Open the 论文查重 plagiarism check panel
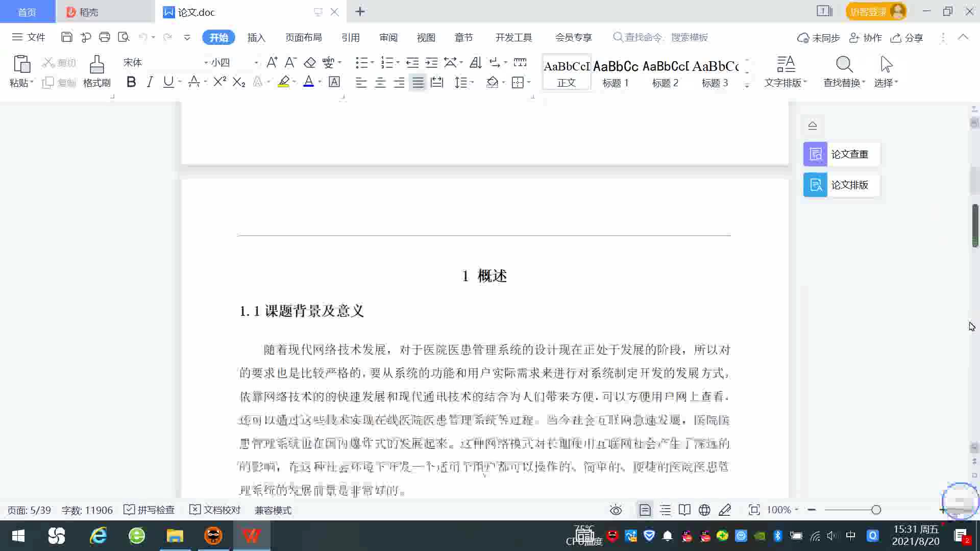Screen dimensions: 980x551 pyautogui.click(x=841, y=154)
